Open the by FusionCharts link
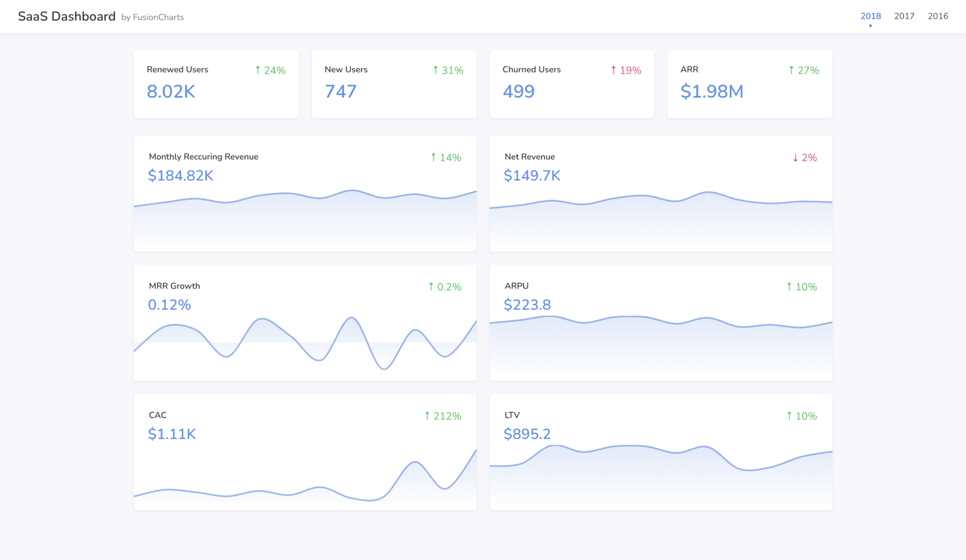 pos(153,17)
